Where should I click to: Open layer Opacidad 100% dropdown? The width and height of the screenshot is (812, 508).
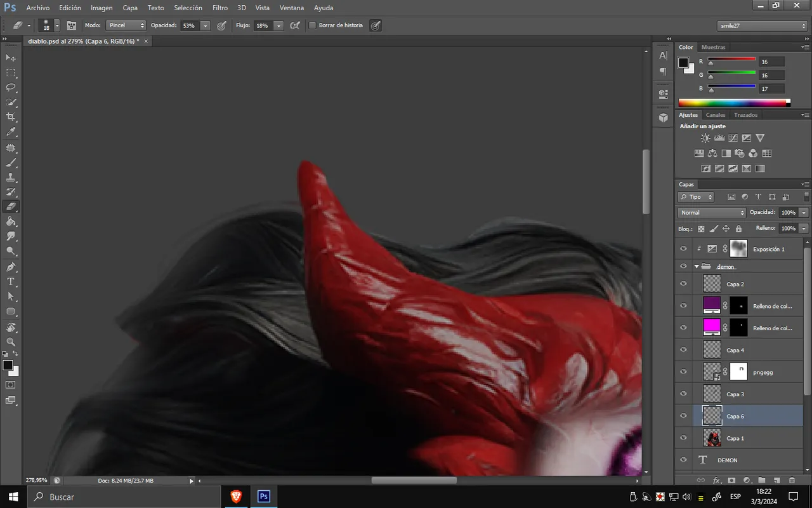(804, 213)
